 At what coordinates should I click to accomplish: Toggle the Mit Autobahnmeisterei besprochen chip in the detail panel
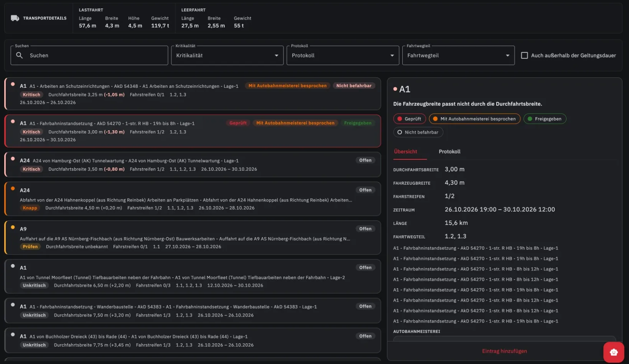pyautogui.click(x=474, y=119)
